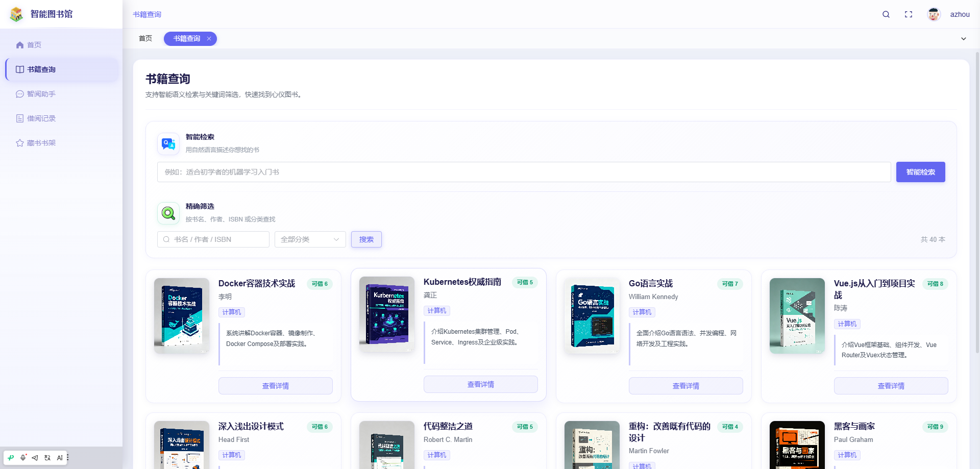Click the paper-plane send icon

pyautogui.click(x=35, y=458)
